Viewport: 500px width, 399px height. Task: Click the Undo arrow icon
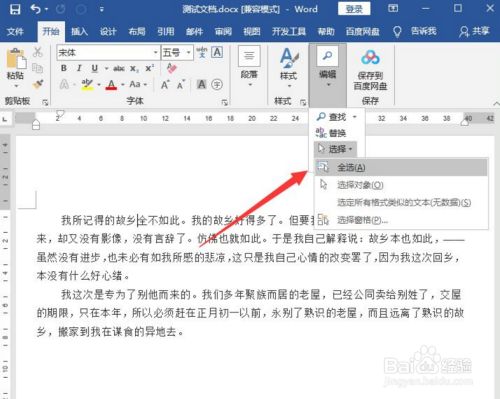35,9
